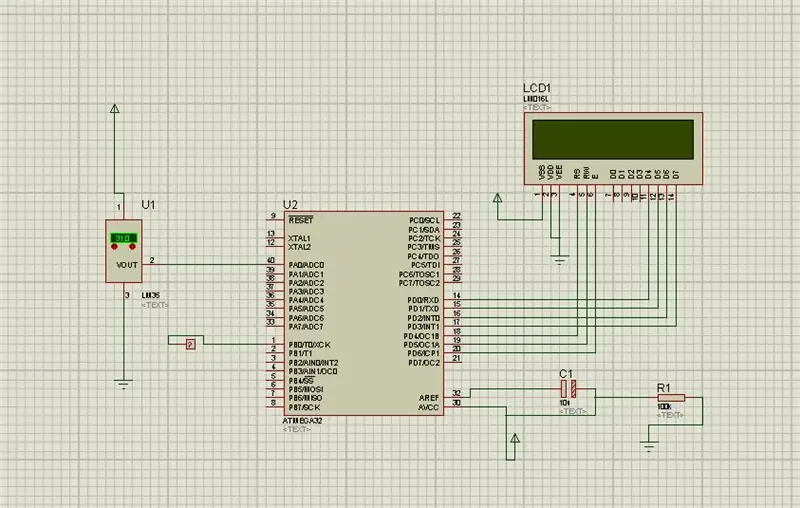Click the power arrow left of LCD

click(x=497, y=198)
